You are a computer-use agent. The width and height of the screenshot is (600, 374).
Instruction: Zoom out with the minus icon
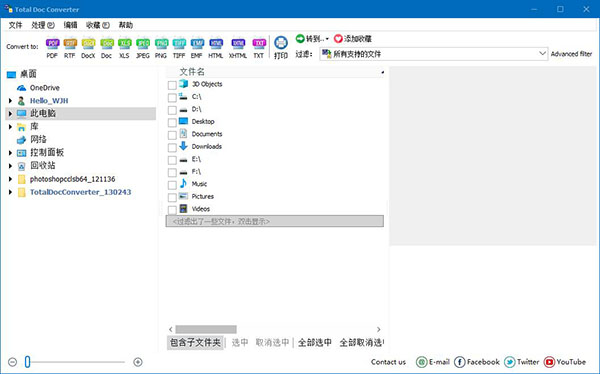pyautogui.click(x=12, y=362)
